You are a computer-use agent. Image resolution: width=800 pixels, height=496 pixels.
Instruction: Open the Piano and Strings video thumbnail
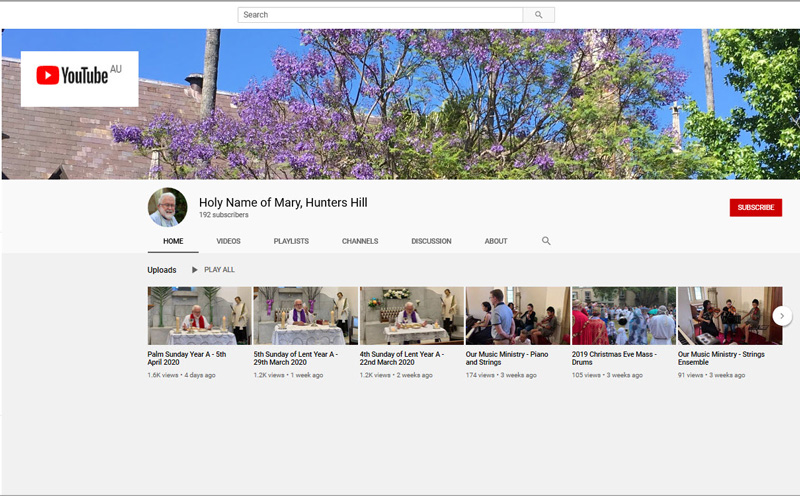click(x=518, y=315)
